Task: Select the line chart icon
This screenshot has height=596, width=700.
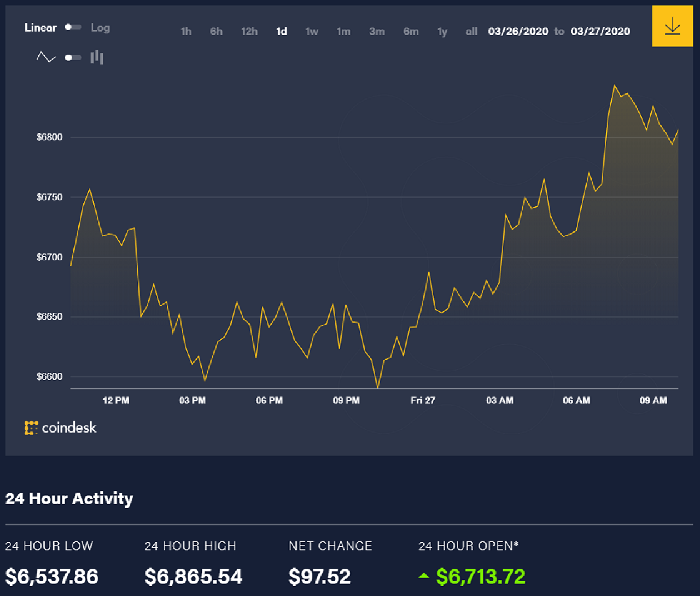Action: click(x=46, y=57)
